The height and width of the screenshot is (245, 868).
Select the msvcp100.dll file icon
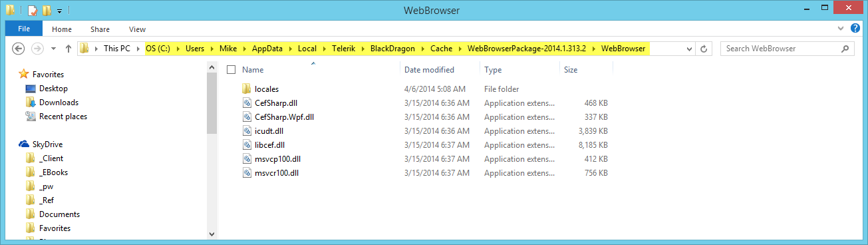point(247,158)
